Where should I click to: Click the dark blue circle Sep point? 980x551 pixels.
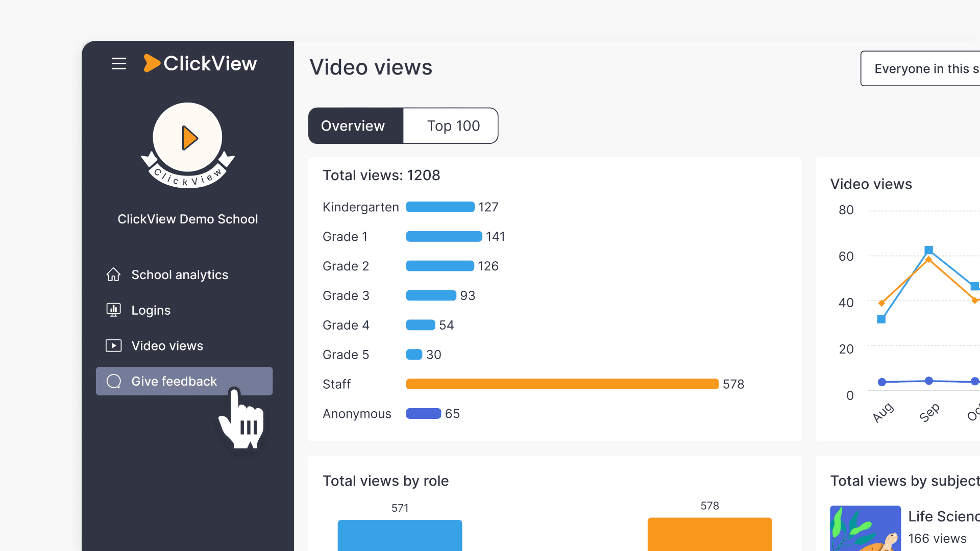(929, 381)
